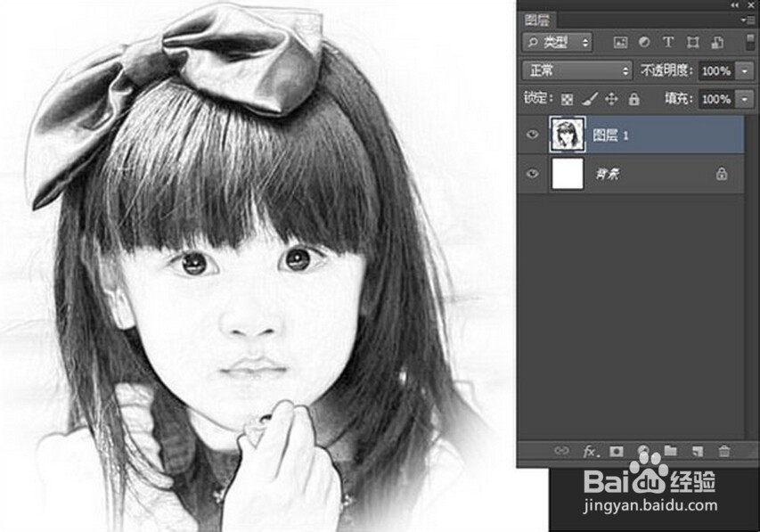The height and width of the screenshot is (532, 760).
Task: Add a layer style with fx button
Action: [590, 452]
